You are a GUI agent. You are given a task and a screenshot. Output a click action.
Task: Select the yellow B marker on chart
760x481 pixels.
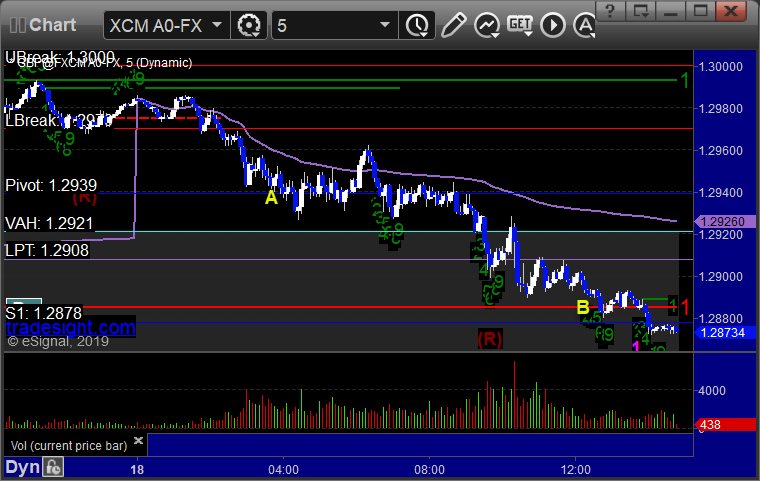[x=583, y=307]
